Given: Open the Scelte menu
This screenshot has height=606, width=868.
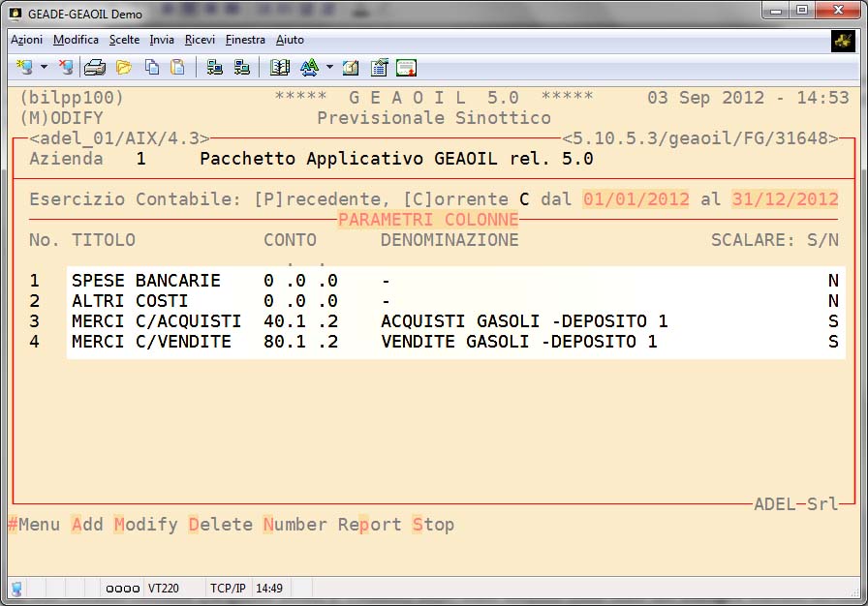Looking at the screenshot, I should (x=124, y=40).
